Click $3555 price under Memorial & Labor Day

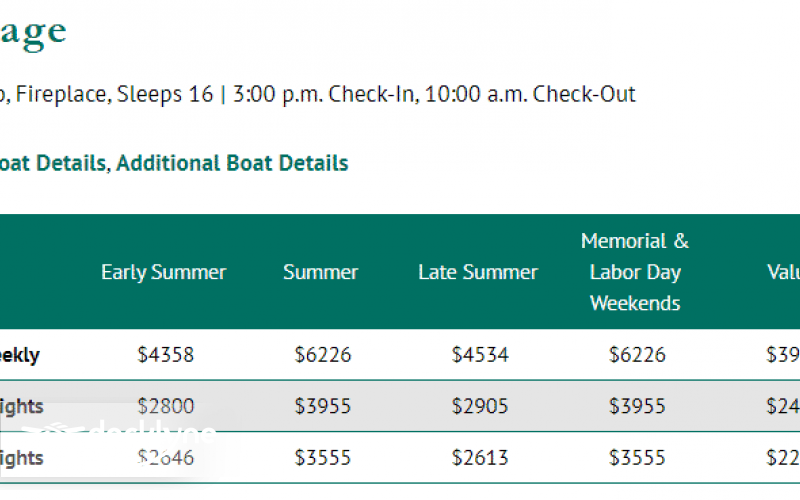(x=637, y=459)
